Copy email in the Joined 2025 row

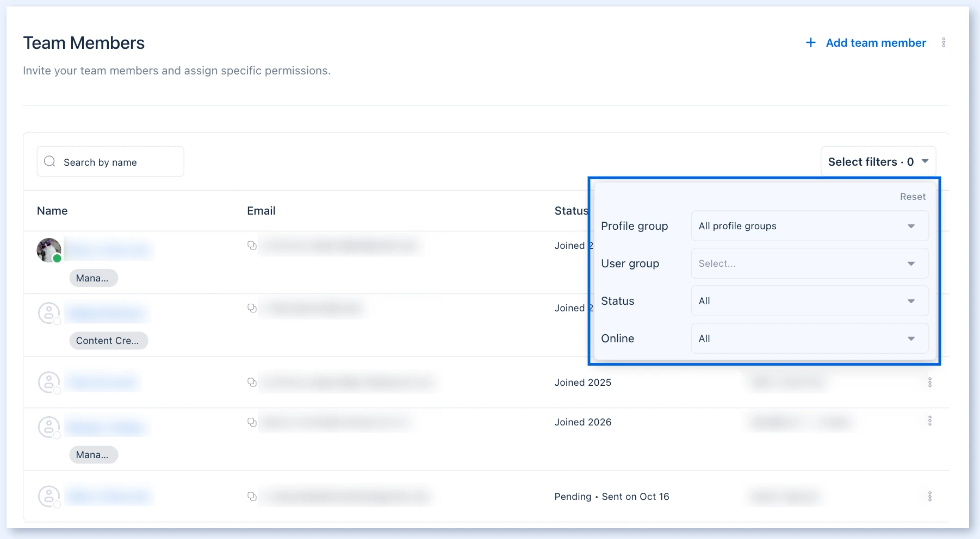point(252,382)
